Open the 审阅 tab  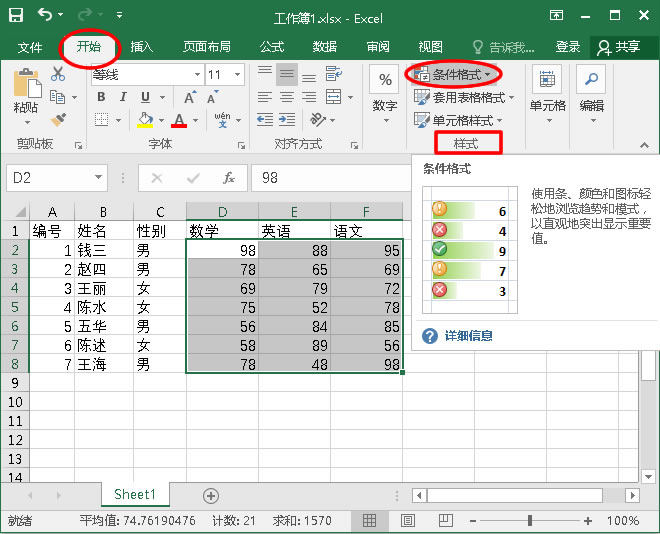tap(378, 46)
